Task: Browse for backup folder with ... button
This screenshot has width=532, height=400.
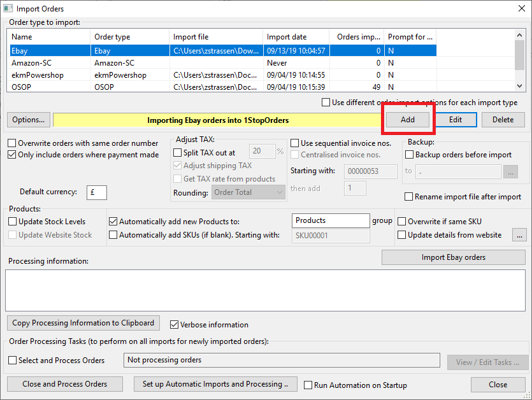Action: 510,172
